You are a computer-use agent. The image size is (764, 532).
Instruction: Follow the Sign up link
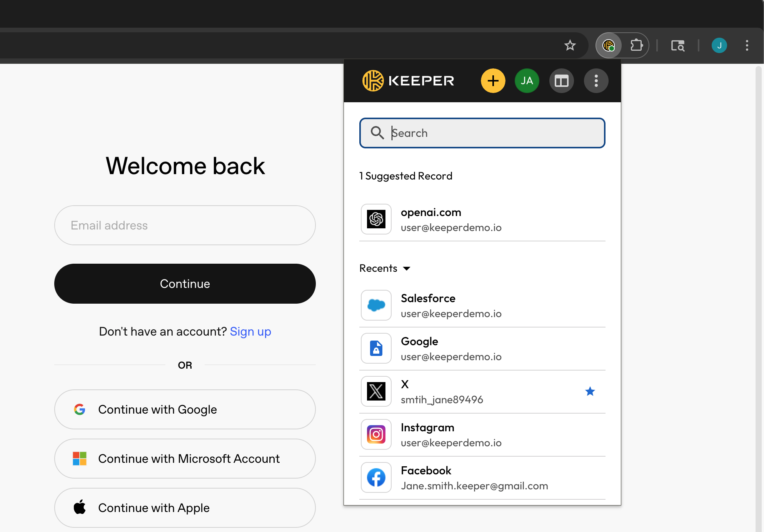click(x=250, y=331)
